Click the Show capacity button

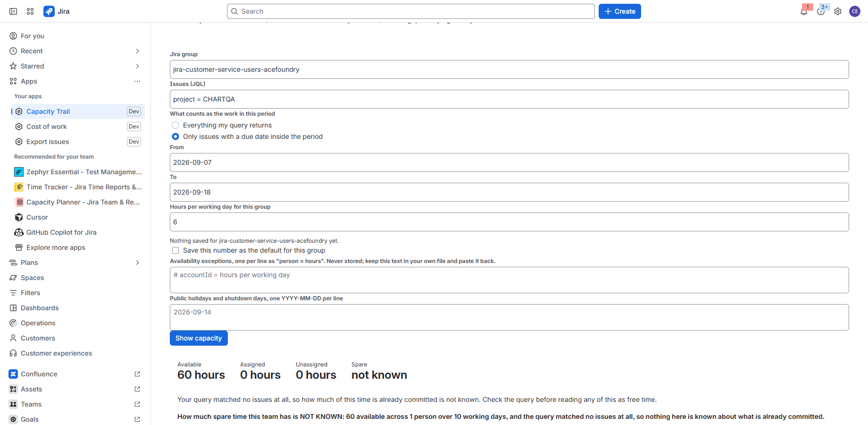click(199, 338)
